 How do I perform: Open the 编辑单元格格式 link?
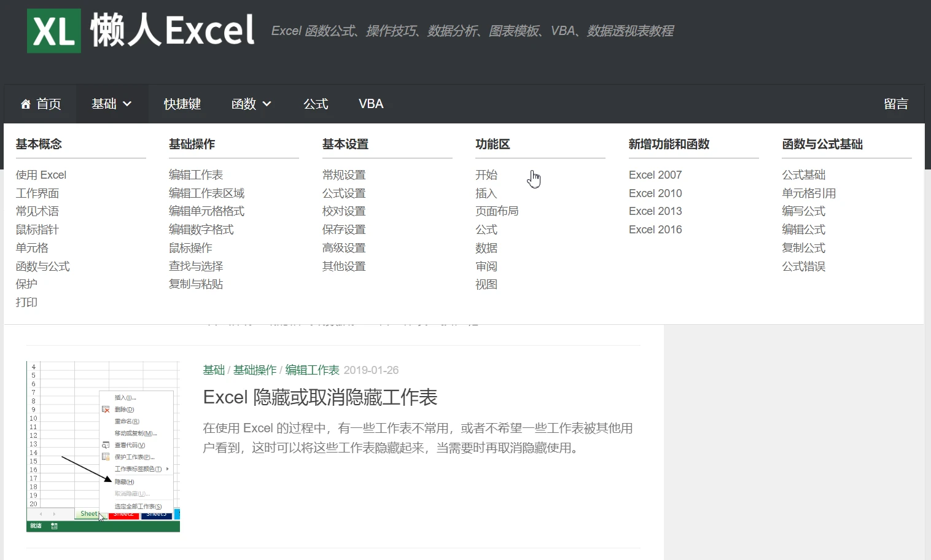coord(206,211)
